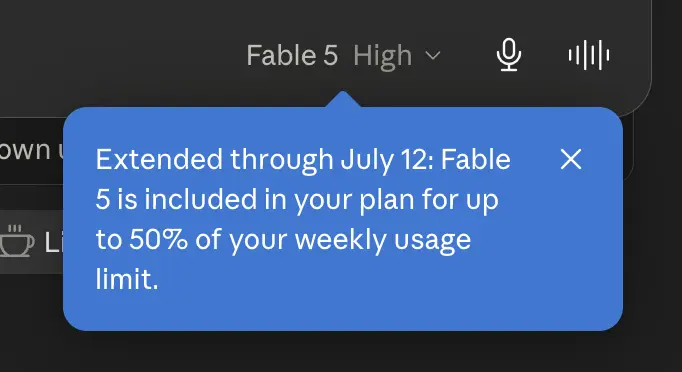Start dictation with the microphone icon
This screenshot has width=682, height=372.
pos(508,55)
